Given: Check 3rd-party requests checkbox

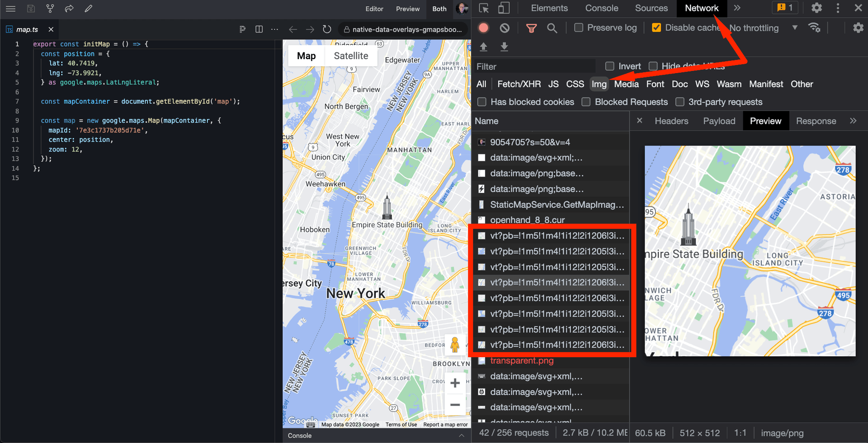Looking at the screenshot, I should point(680,102).
